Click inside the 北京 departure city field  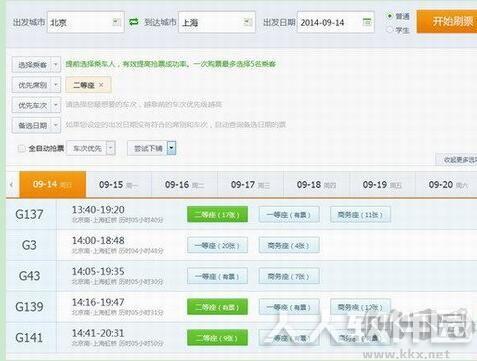pyautogui.click(x=86, y=22)
